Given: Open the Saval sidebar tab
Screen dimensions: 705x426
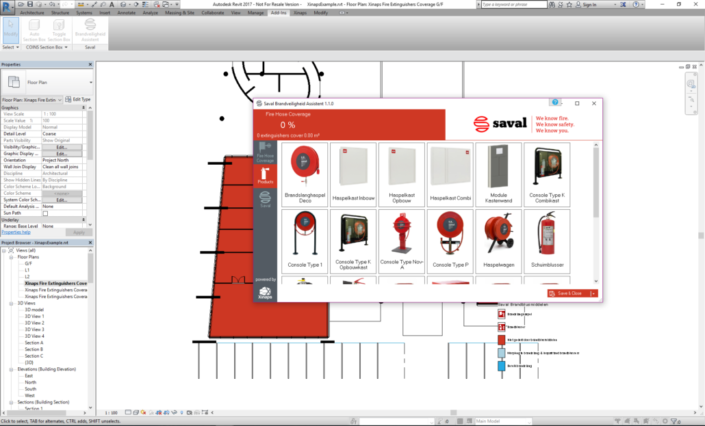Looking at the screenshot, I should coord(265,199).
